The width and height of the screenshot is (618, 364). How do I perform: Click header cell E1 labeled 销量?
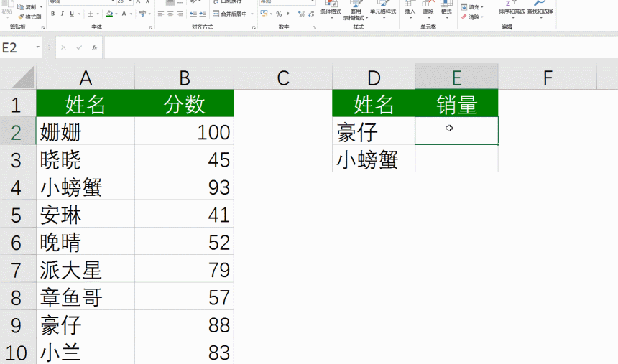(x=456, y=104)
